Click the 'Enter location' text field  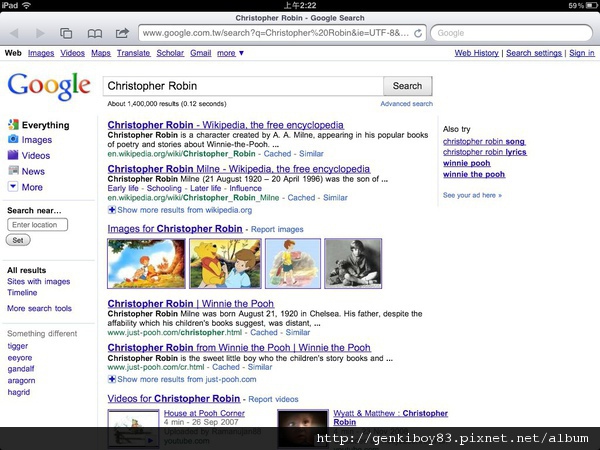(x=37, y=225)
